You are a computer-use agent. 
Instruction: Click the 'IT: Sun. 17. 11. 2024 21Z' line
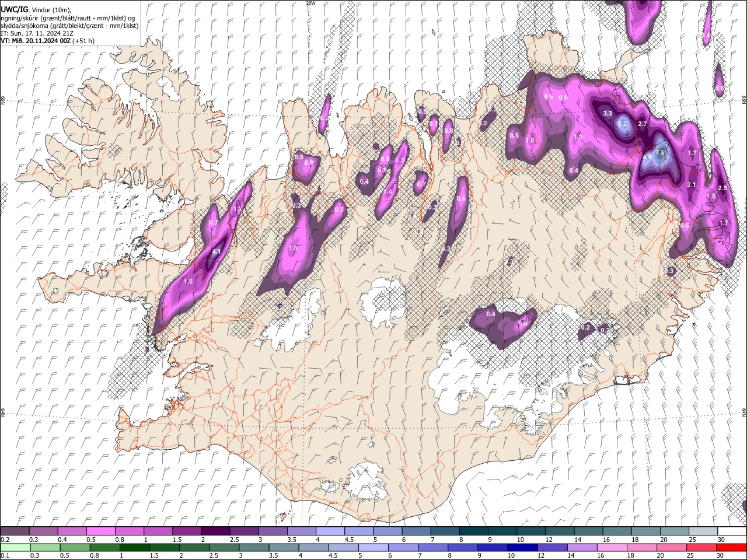coord(37,33)
